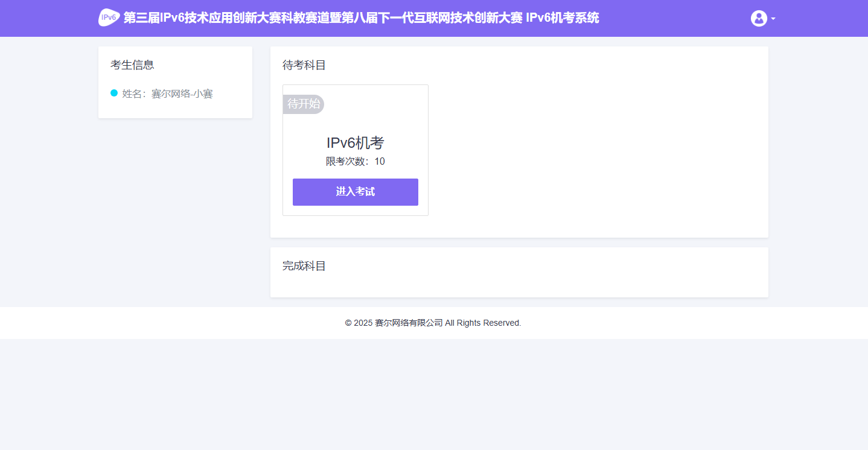868x450 pixels.
Task: Click the cyan dot beside 姓名
Action: pyautogui.click(x=114, y=93)
